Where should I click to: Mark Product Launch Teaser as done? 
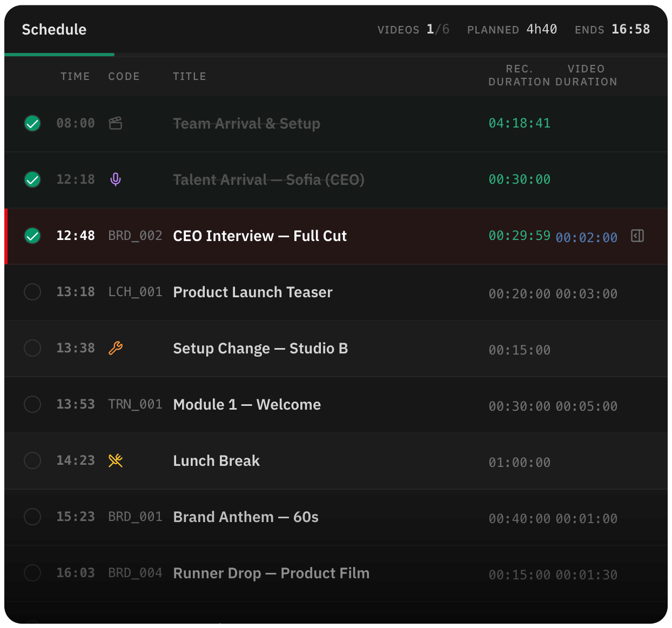point(32,292)
